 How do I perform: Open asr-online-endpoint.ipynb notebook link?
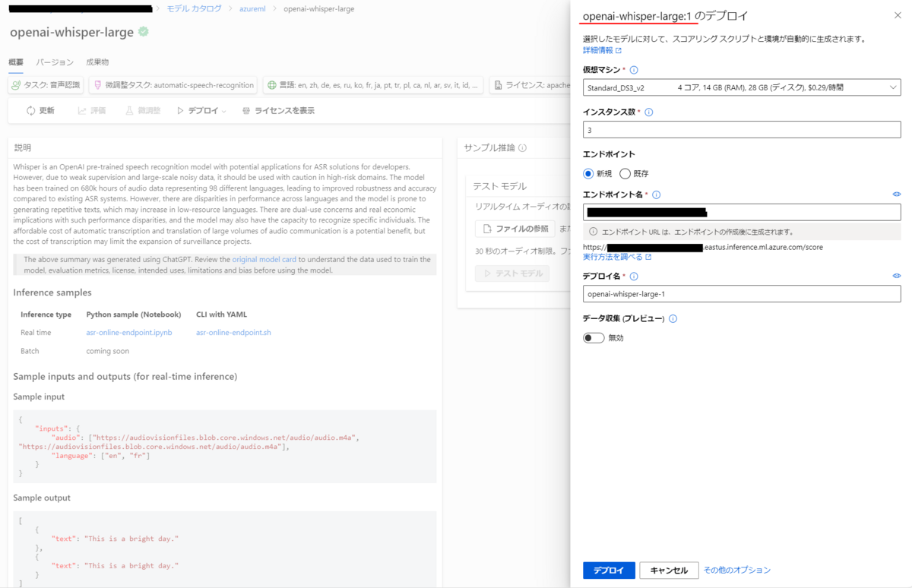coord(129,333)
